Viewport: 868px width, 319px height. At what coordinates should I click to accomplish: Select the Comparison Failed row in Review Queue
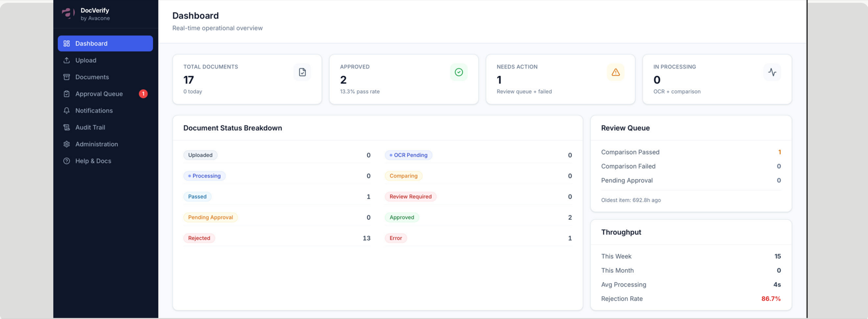tap(691, 166)
